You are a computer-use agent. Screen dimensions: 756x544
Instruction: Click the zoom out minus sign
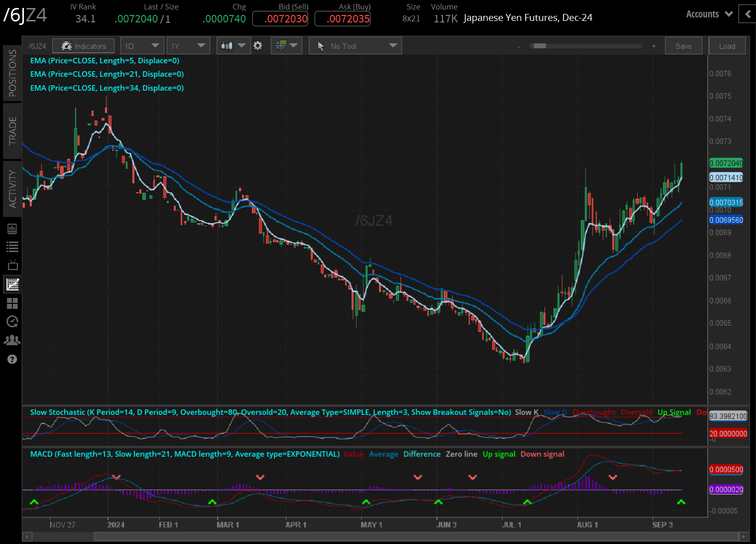[x=519, y=46]
